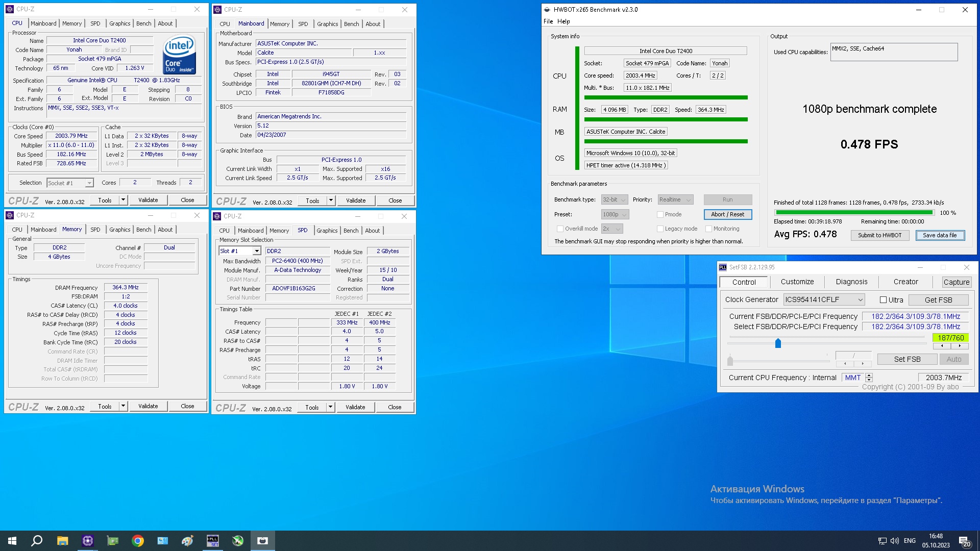Open the taskbar clock showing 16:48
The height and width of the screenshot is (551, 980).
936,541
